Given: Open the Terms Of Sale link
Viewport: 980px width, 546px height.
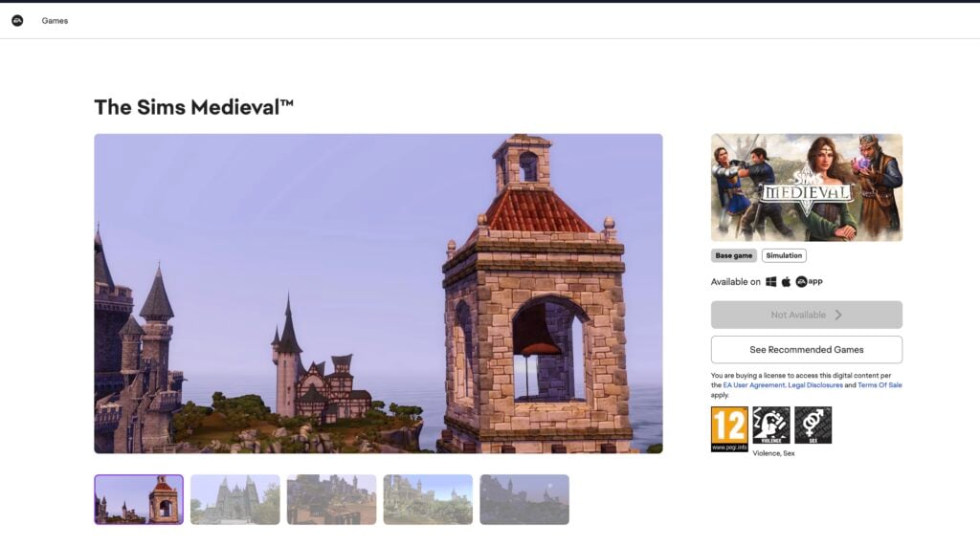Looking at the screenshot, I should [880, 385].
